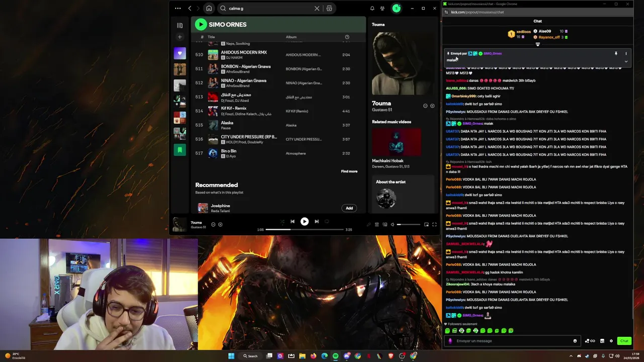Open Spotify profile avatar menu

point(396,9)
